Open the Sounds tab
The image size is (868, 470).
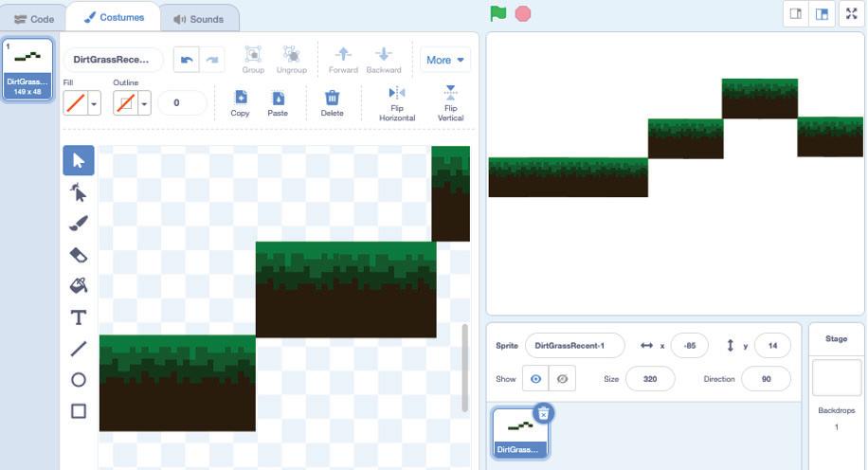click(199, 19)
